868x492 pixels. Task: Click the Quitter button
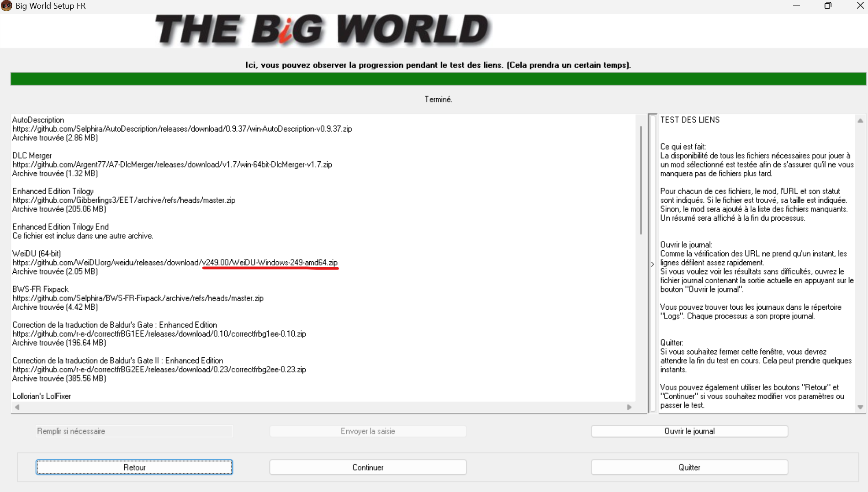coord(689,467)
